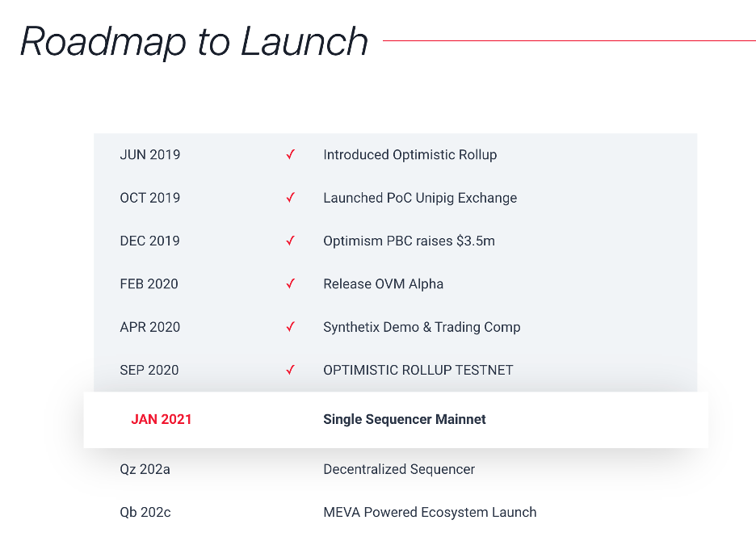Select the SEP 2020 checkmark icon
The height and width of the screenshot is (541, 756).
tap(290, 370)
